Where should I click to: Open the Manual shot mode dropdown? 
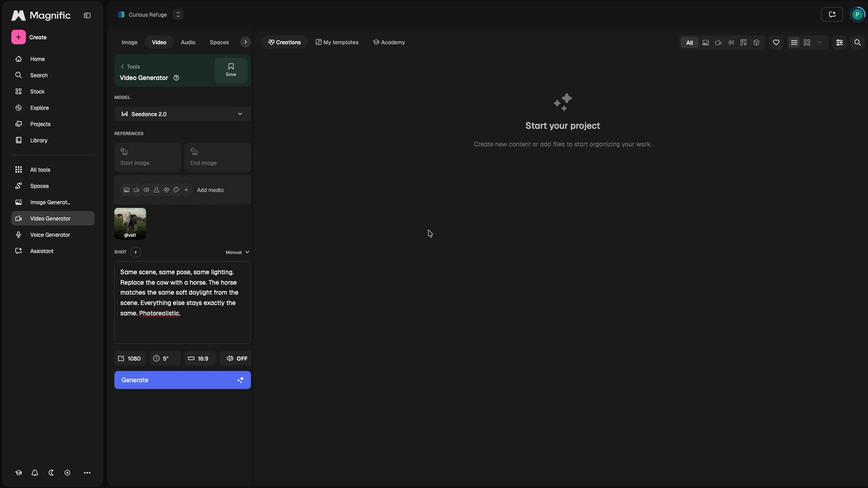(x=237, y=252)
